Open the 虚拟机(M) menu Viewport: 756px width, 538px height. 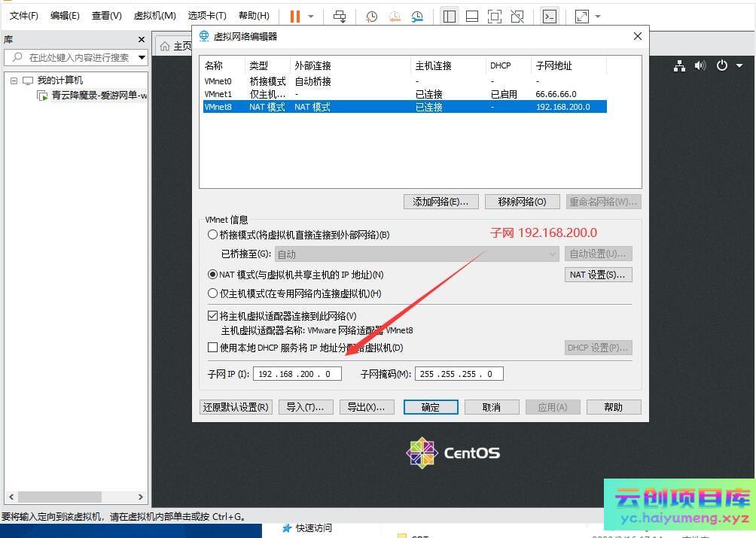coord(154,16)
